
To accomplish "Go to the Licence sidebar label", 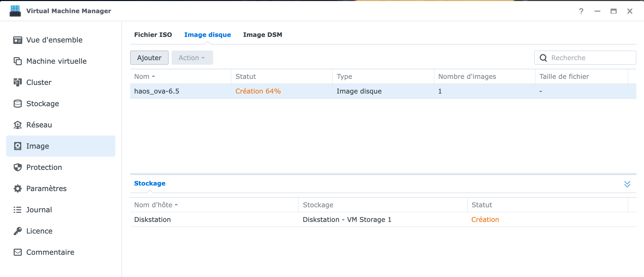I will pos(39,231).
